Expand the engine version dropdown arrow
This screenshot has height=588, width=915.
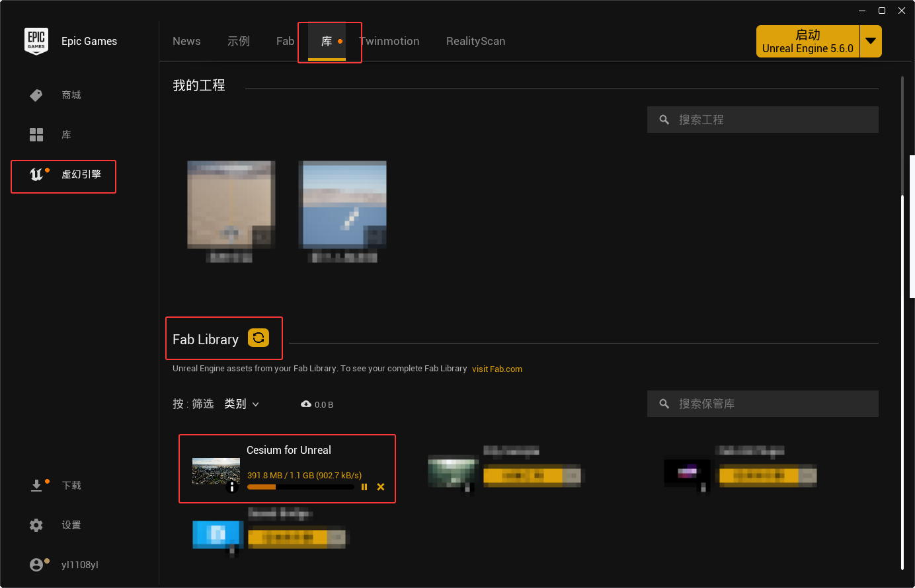(871, 41)
